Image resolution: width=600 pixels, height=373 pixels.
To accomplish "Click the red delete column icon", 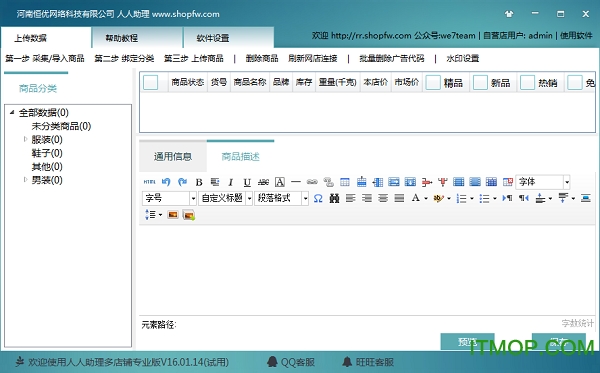I will pos(443,182).
